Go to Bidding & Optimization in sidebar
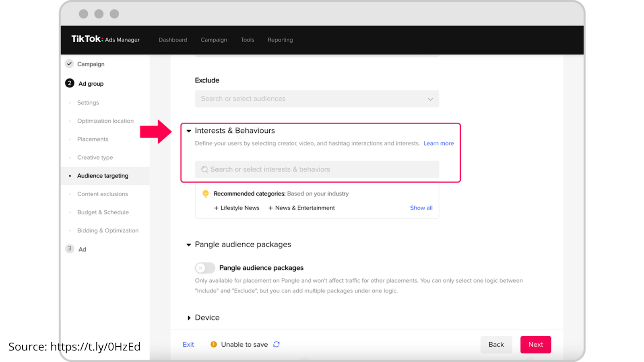Viewport: 644px width, 362px height. pyautogui.click(x=108, y=230)
